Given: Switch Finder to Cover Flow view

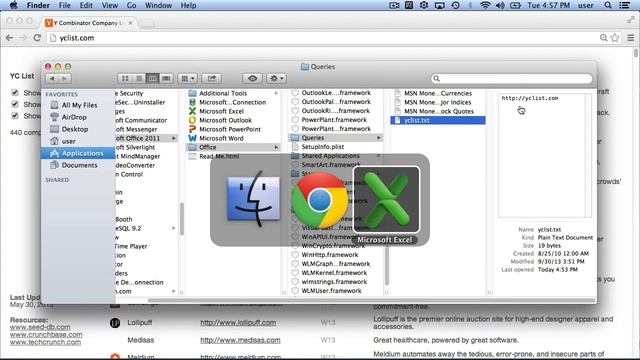Looking at the screenshot, I should [x=166, y=78].
